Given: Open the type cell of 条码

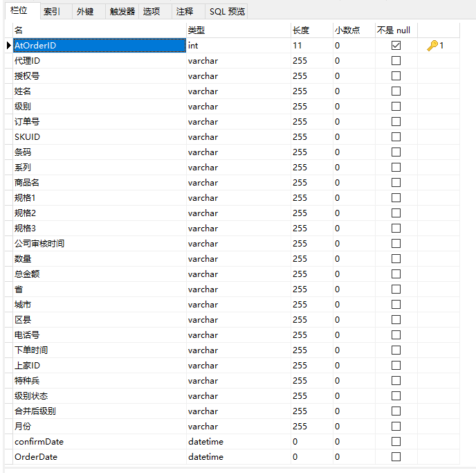Looking at the screenshot, I should click(238, 152).
